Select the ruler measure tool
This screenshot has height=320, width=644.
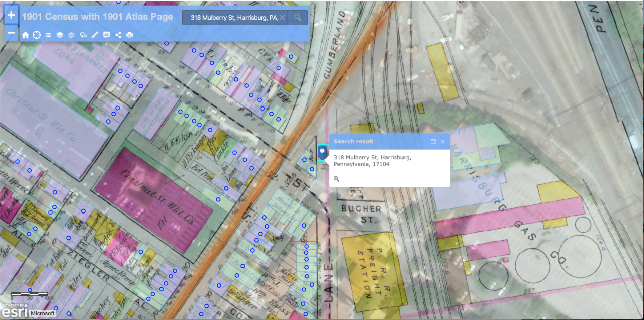click(x=95, y=35)
